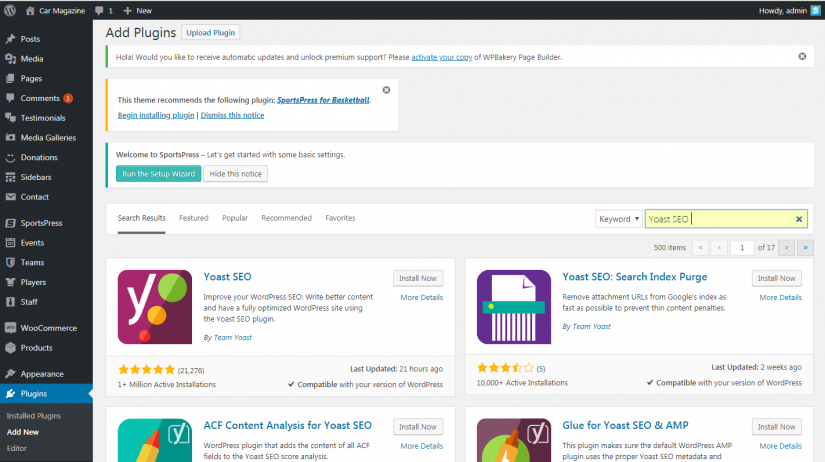Install Yoast SEO: Search Index Purge
This screenshot has height=462, width=825.
click(777, 278)
